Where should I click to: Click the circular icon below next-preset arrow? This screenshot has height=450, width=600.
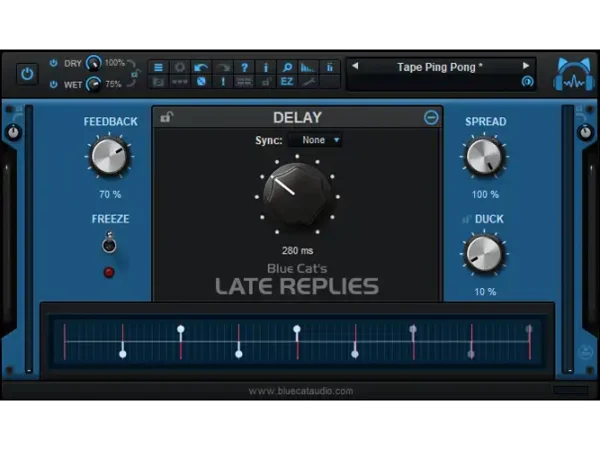click(527, 81)
